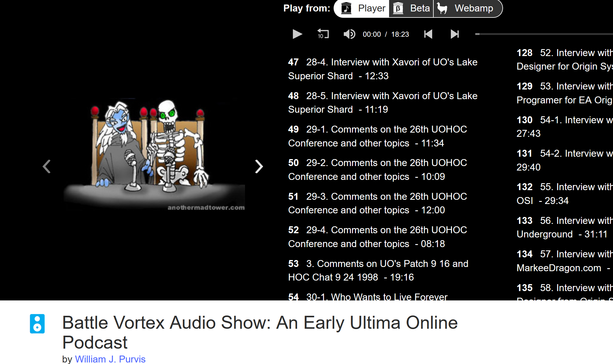Skip to the previous track
This screenshot has width=613, height=364.
pyautogui.click(x=428, y=34)
